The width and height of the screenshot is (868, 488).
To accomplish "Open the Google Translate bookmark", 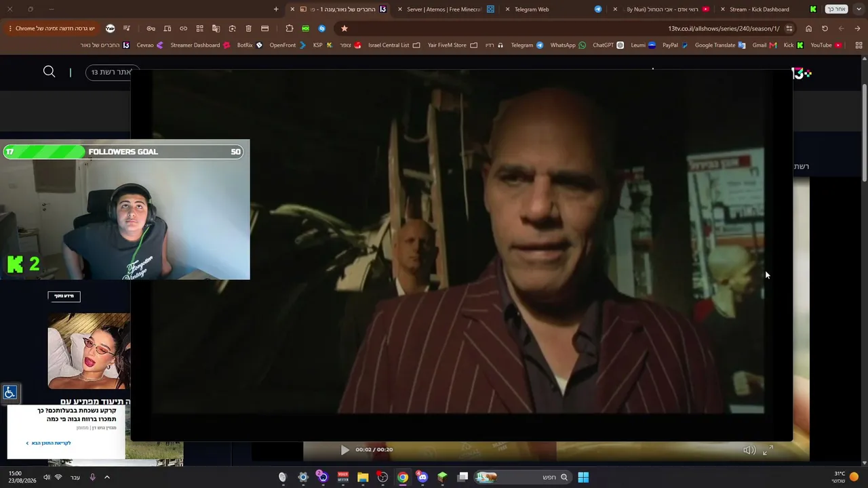I will 720,45.
